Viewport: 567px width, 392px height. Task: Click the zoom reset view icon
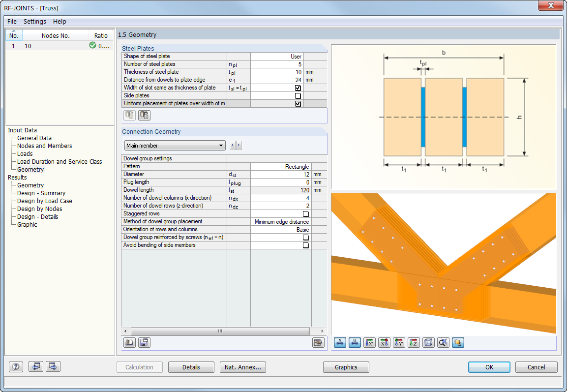[443, 342]
